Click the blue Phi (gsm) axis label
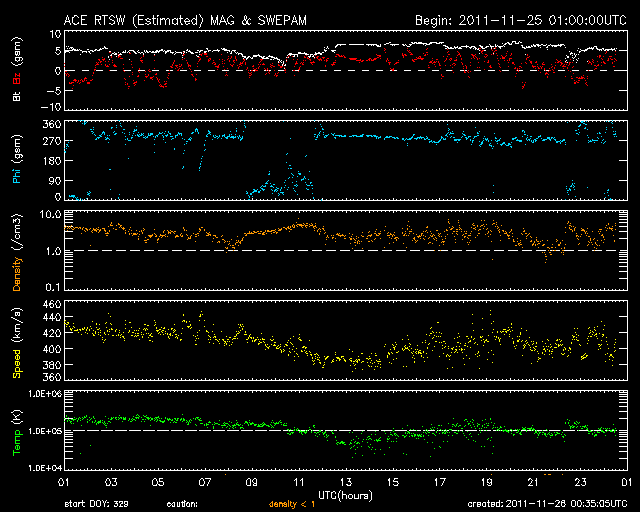The width and height of the screenshot is (640, 512). tap(18, 162)
